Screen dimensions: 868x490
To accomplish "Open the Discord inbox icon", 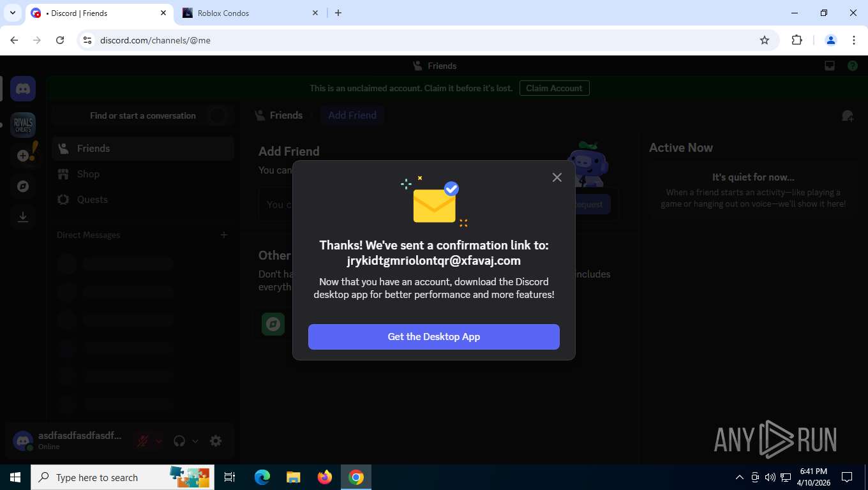I will pos(830,66).
